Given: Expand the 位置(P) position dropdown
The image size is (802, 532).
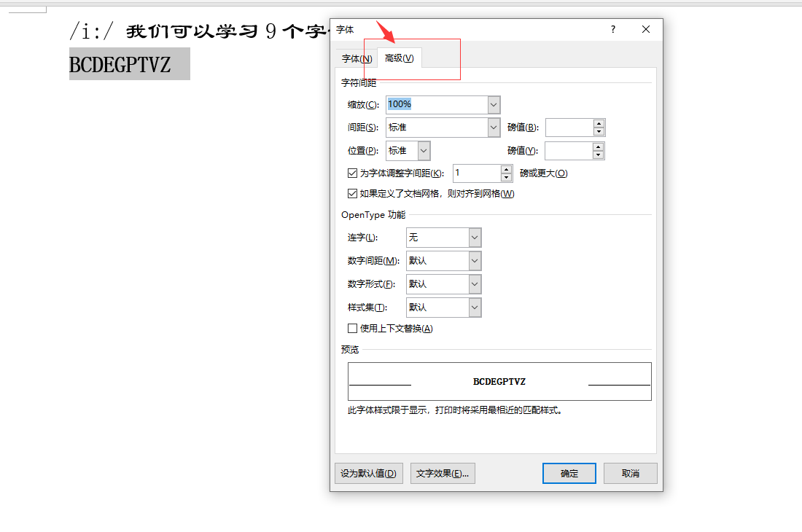Looking at the screenshot, I should (x=424, y=151).
